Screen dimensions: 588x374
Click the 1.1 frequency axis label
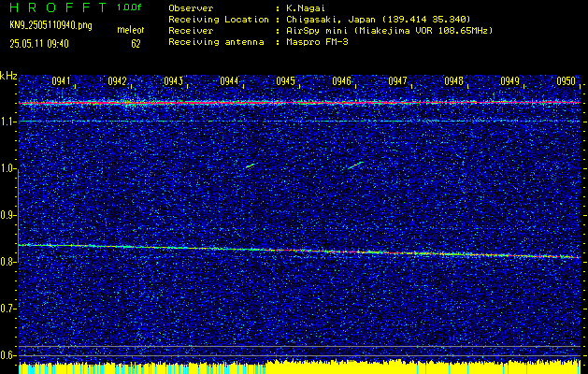[x=7, y=122]
